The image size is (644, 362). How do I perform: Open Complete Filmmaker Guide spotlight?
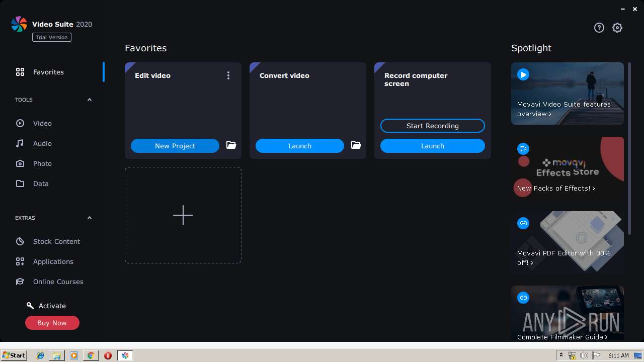tap(568, 314)
